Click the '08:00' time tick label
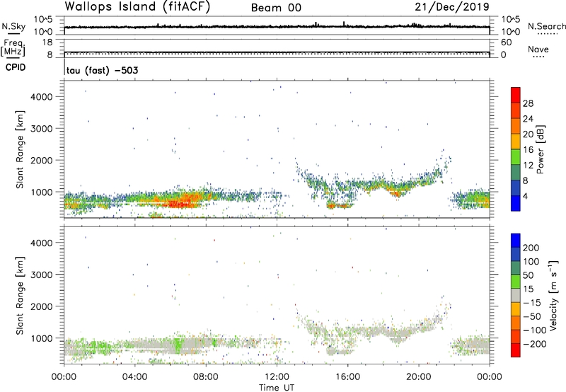Image resolution: width=566 pixels, height=392 pixels. point(206,377)
